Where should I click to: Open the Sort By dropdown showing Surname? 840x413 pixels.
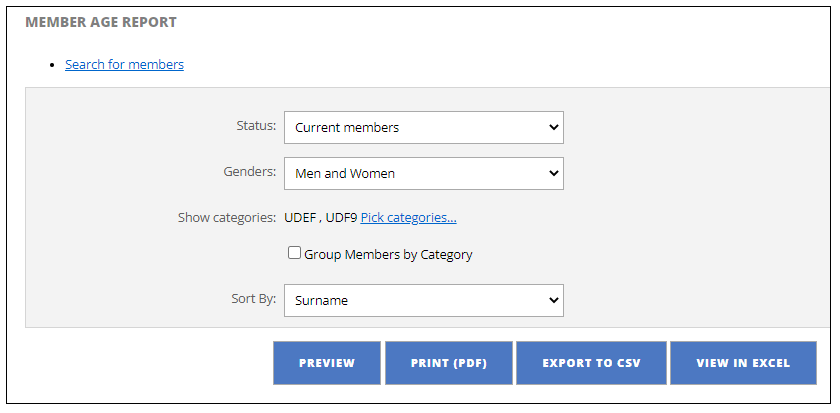pyautogui.click(x=423, y=300)
